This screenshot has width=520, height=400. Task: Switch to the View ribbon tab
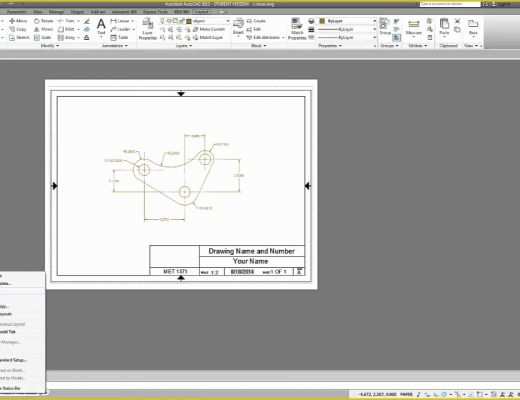coord(38,12)
